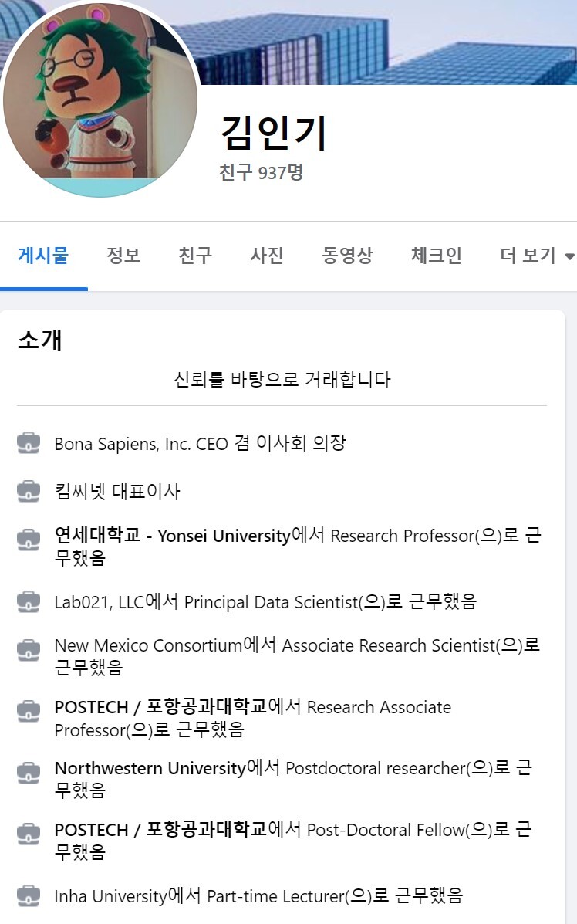
Task: Open the circular profile picture
Action: (x=100, y=100)
